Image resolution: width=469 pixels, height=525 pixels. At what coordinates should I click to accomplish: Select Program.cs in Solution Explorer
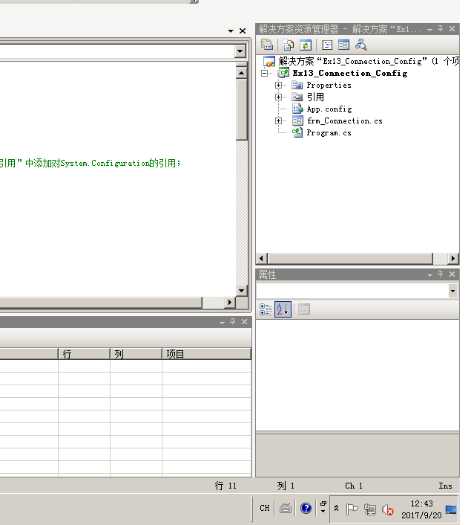pyautogui.click(x=329, y=133)
